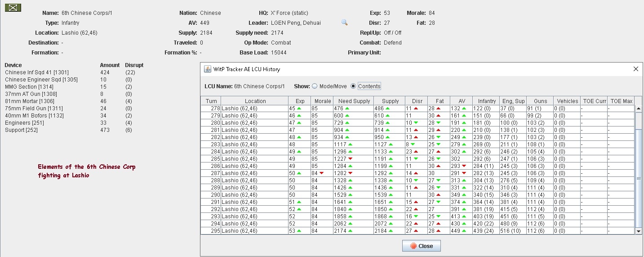
Task: Click Infantry value 439 (24)
Action: coord(484,231)
